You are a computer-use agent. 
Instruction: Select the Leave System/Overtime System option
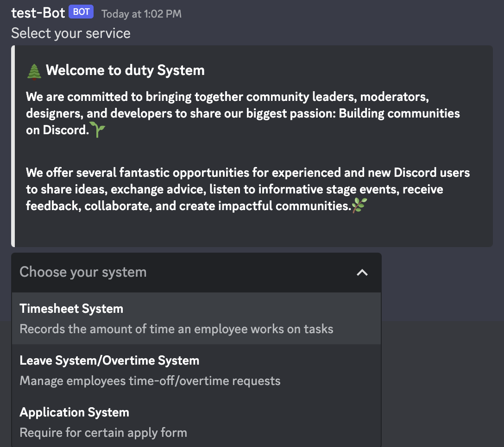pos(109,360)
